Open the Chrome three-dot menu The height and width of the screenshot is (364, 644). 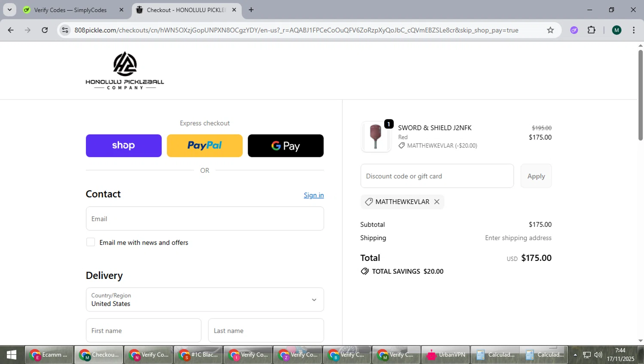click(x=634, y=30)
